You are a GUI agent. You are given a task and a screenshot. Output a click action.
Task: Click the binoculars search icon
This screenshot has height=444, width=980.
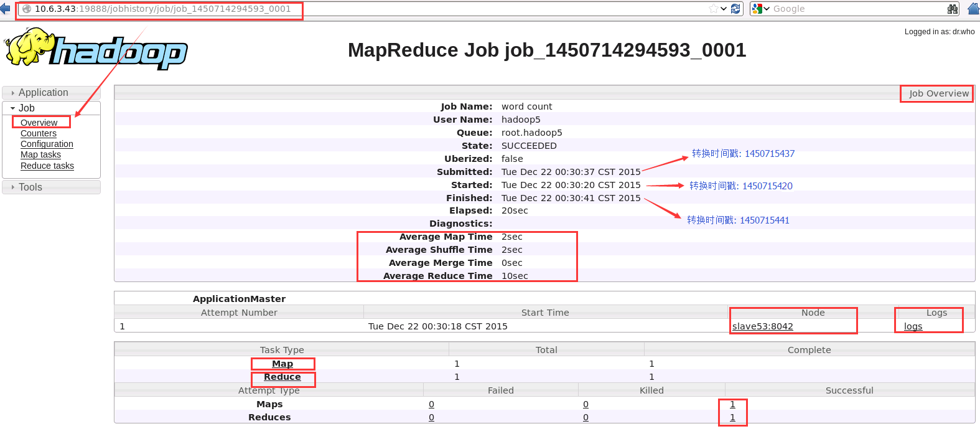953,9
